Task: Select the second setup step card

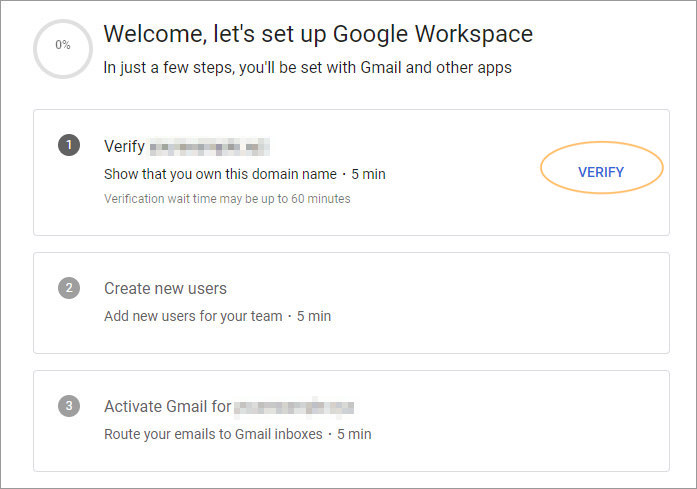Action: point(351,303)
